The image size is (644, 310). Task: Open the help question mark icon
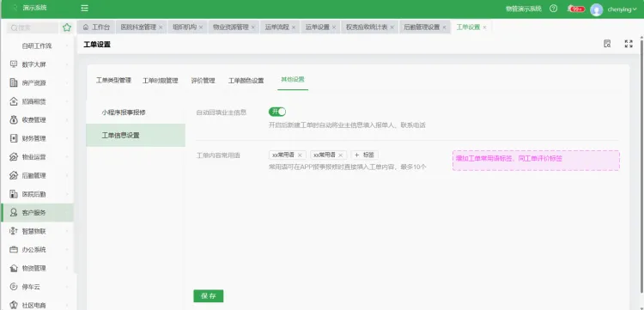[553, 9]
